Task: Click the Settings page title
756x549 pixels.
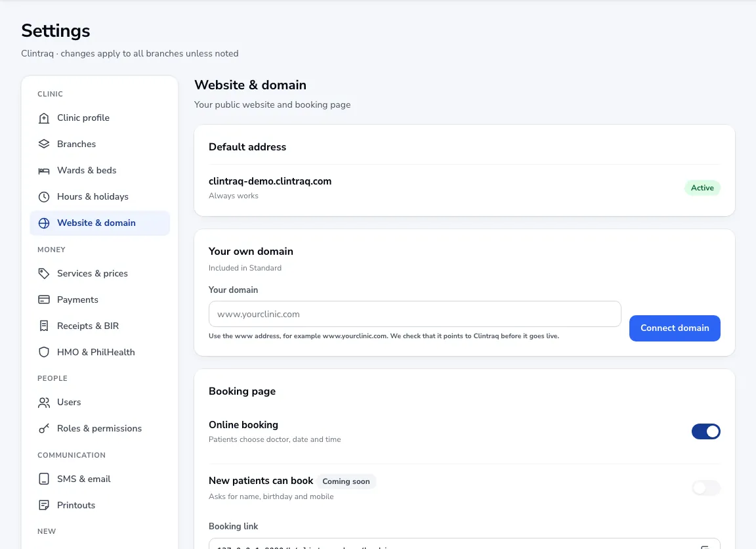Action: click(x=55, y=31)
